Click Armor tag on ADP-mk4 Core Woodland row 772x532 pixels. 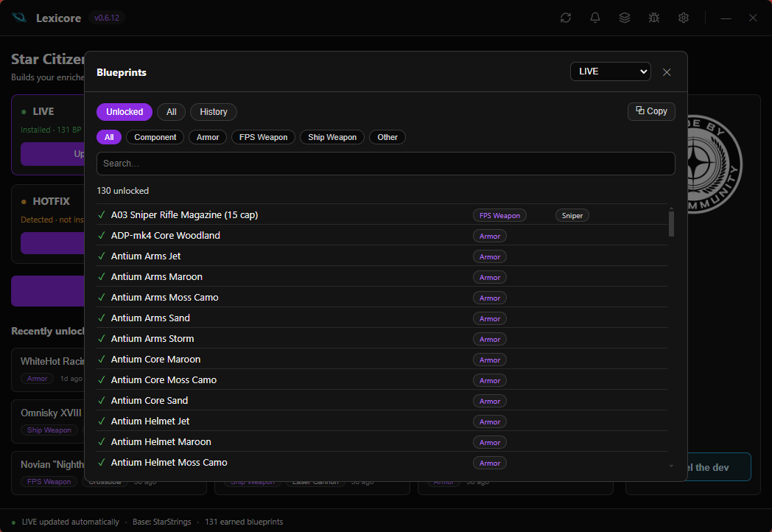point(490,236)
